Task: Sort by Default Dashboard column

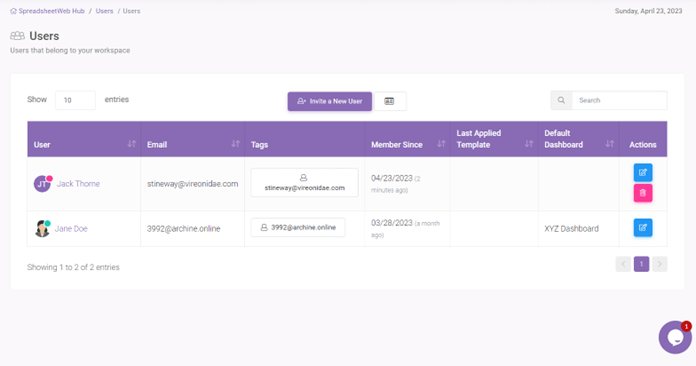Action: point(610,143)
